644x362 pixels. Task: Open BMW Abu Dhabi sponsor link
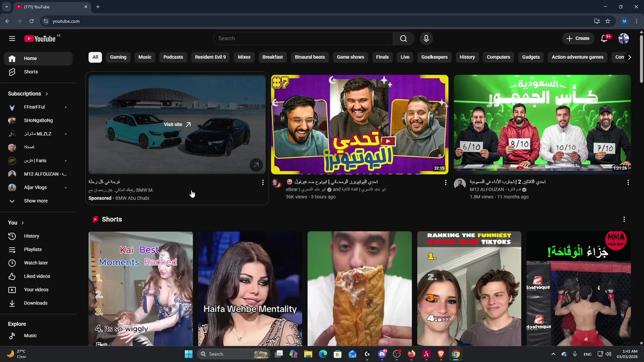tap(132, 198)
